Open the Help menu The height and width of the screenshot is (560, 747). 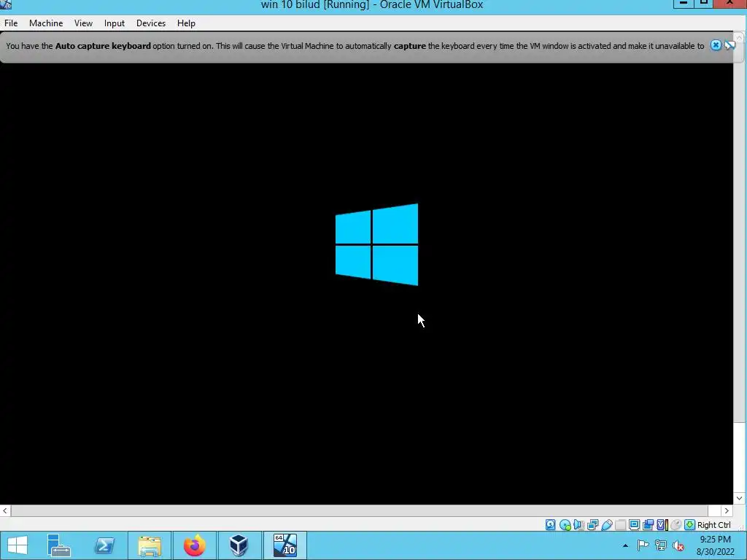coord(186,23)
